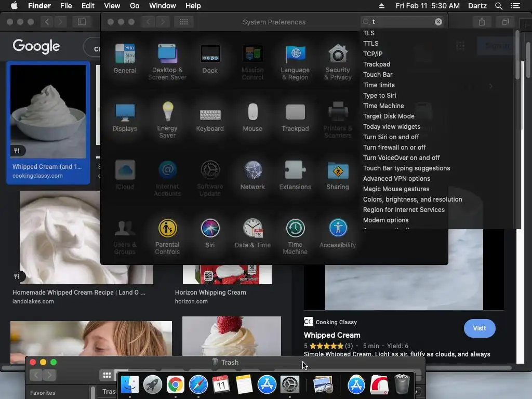The image size is (532, 399).
Task: Open the General preference pane
Action: [125, 59]
